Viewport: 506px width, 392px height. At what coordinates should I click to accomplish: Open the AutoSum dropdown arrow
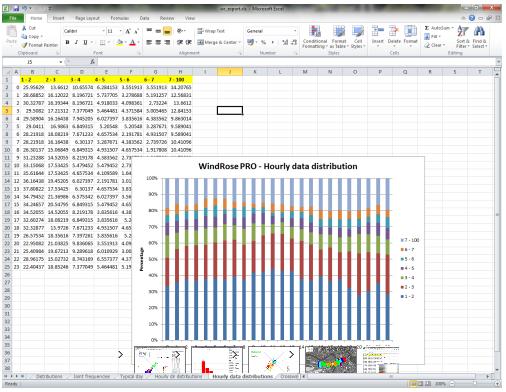453,28
